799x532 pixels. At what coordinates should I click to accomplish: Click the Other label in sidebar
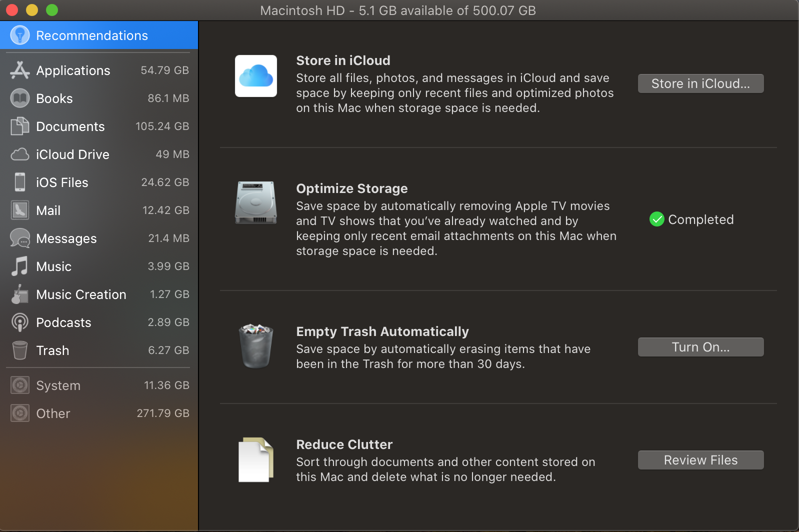click(53, 413)
